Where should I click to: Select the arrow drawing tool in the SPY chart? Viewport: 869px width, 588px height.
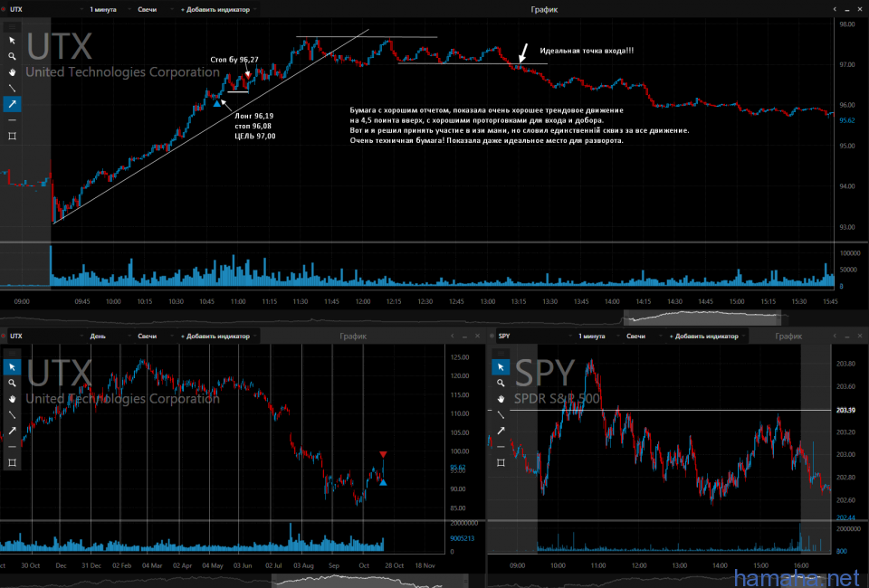pos(501,431)
